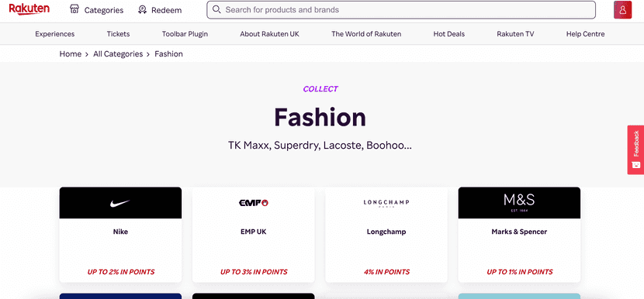The height and width of the screenshot is (299, 644).
Task: Click the Home breadcrumb link
Action: (71, 53)
